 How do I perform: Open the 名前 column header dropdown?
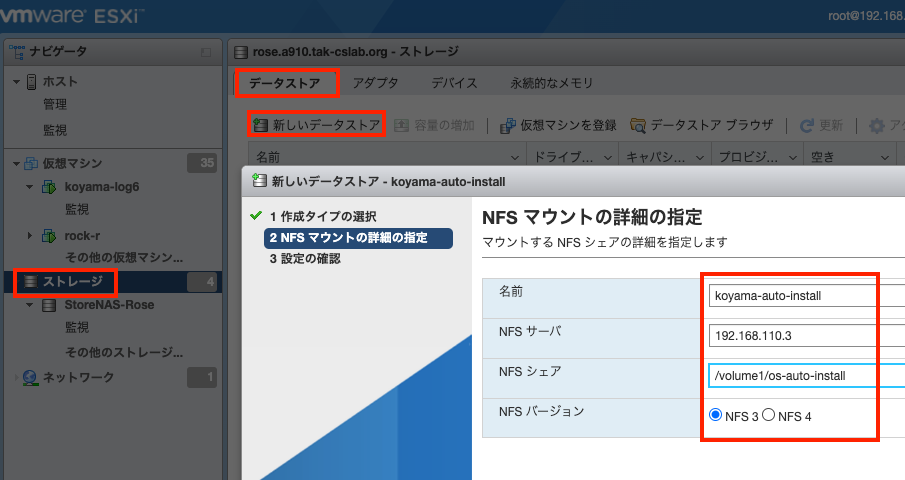pyautogui.click(x=515, y=158)
